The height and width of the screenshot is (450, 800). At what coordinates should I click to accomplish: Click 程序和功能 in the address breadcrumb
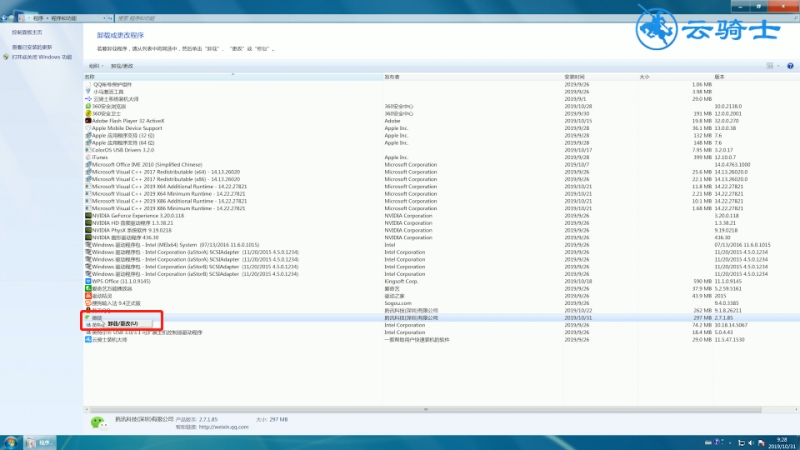pos(64,18)
